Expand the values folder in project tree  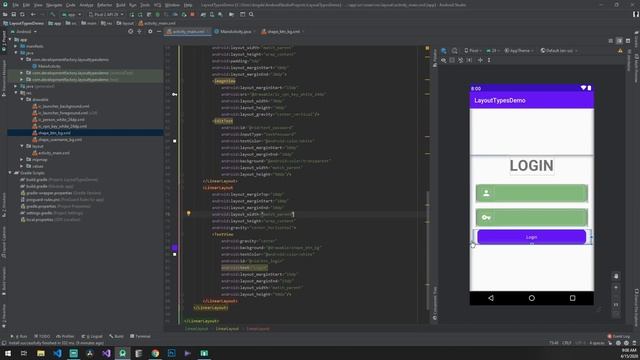[22, 166]
